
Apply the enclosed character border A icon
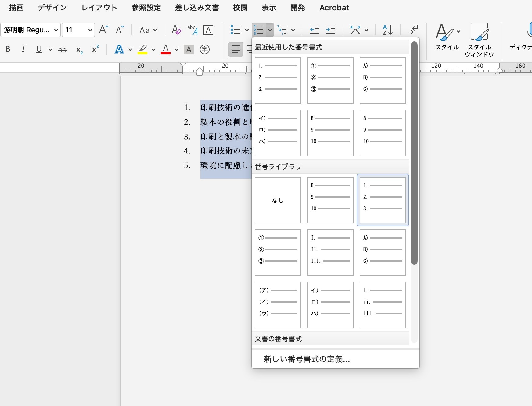point(208,30)
